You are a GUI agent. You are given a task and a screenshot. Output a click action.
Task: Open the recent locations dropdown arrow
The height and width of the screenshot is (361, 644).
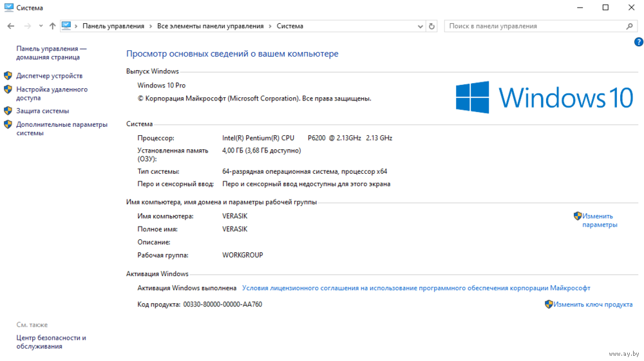pos(41,26)
